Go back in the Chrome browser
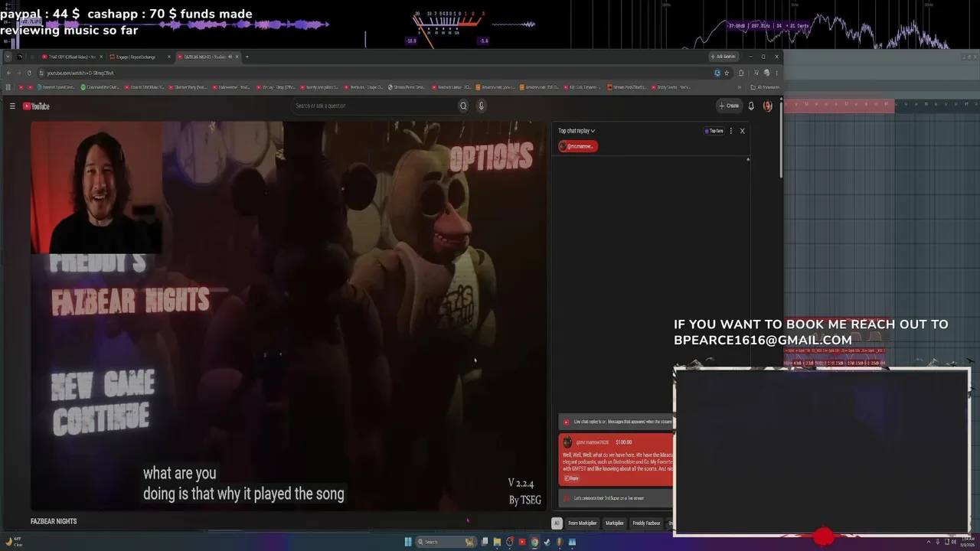 [8, 73]
